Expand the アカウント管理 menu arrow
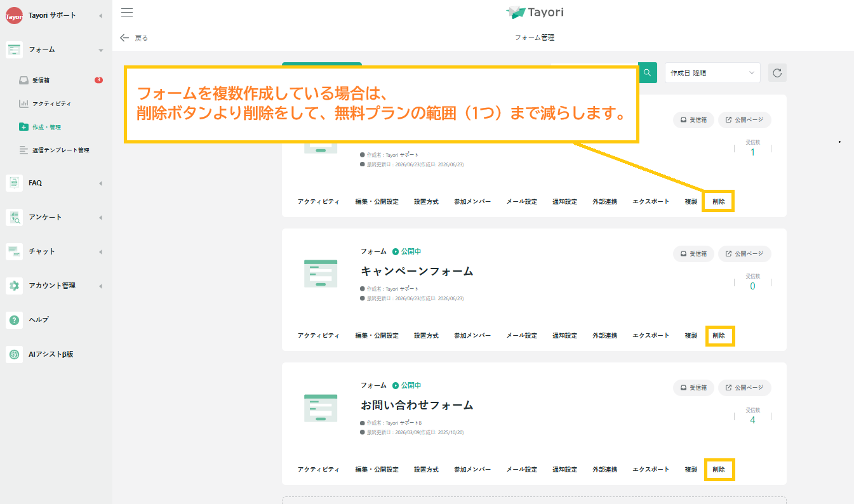Screen dimensions: 854x504 coord(101,286)
